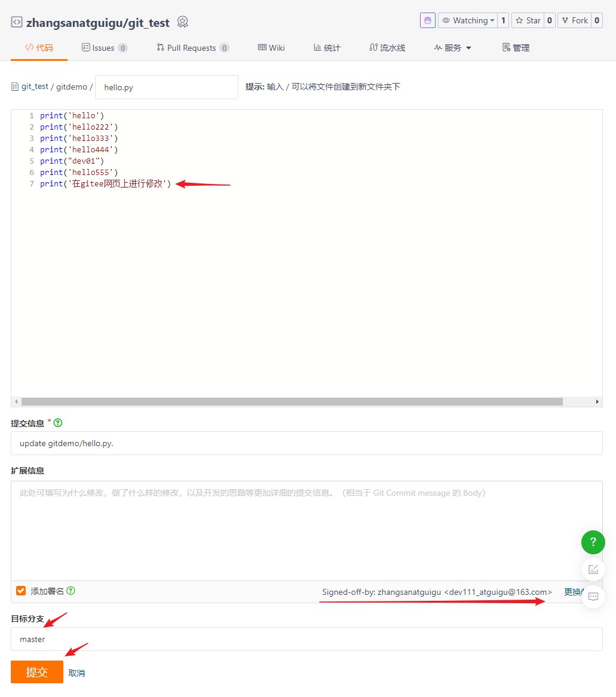Open the 管理 management tab

point(516,48)
